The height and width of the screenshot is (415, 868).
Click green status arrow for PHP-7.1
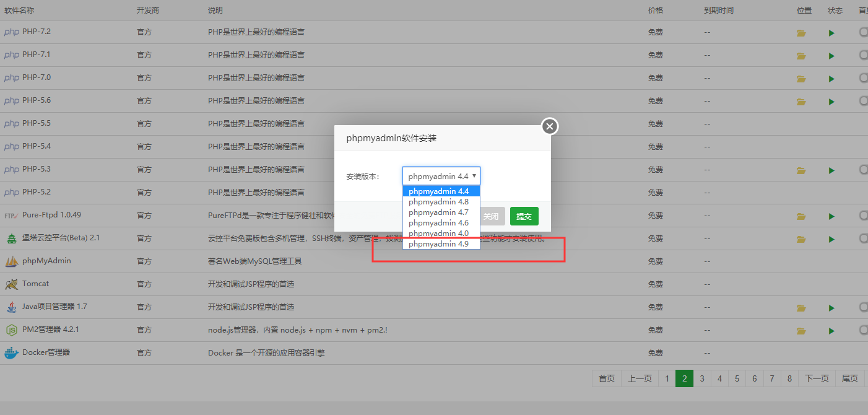pos(831,56)
